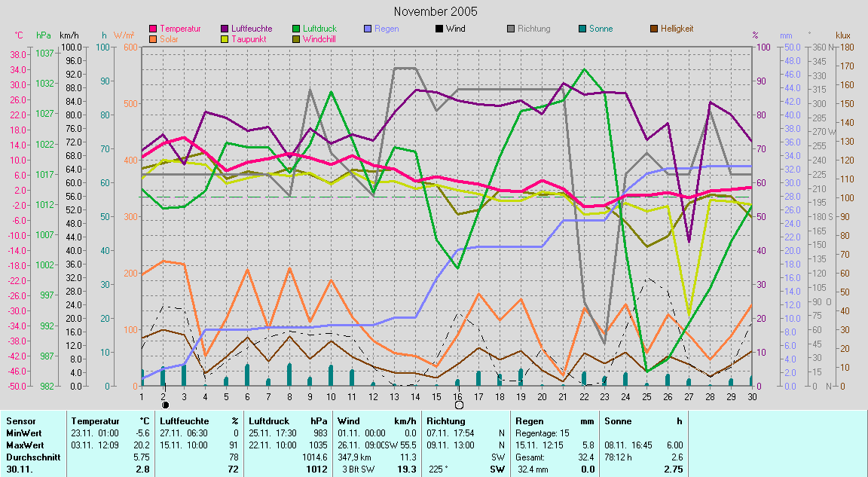Click the Temperatur column header in the table
This screenshot has height=477, width=868.
click(x=95, y=421)
